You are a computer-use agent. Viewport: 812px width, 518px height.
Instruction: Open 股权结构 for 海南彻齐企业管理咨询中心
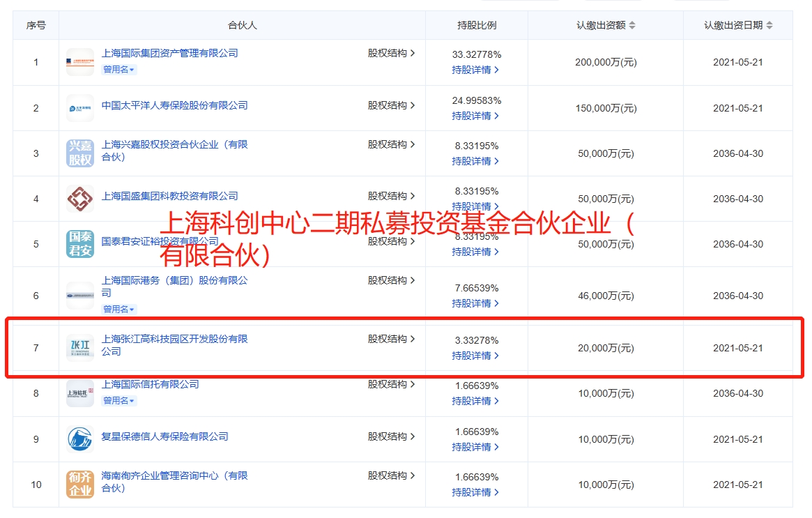(392, 475)
